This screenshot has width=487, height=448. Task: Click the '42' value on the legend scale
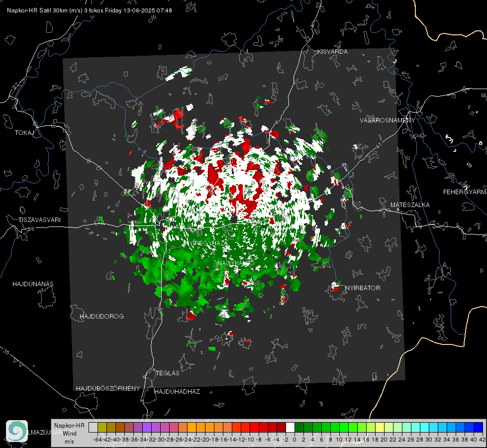483,440
